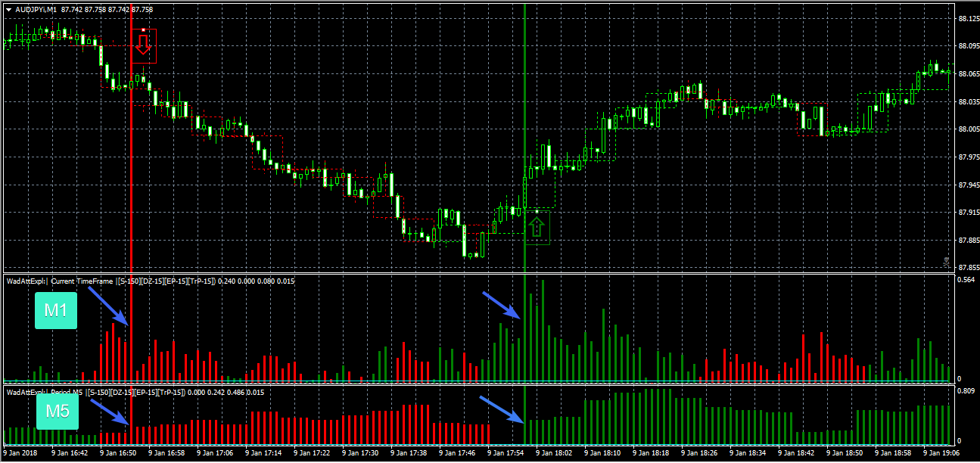Click the 0.809 indicator scale value
Screen dimensions: 980x463
coord(965,392)
